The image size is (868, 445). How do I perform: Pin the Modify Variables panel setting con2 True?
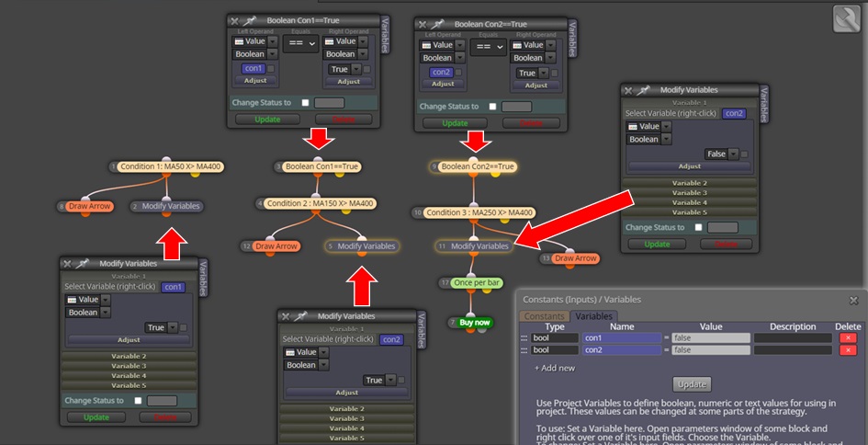[x=300, y=316]
